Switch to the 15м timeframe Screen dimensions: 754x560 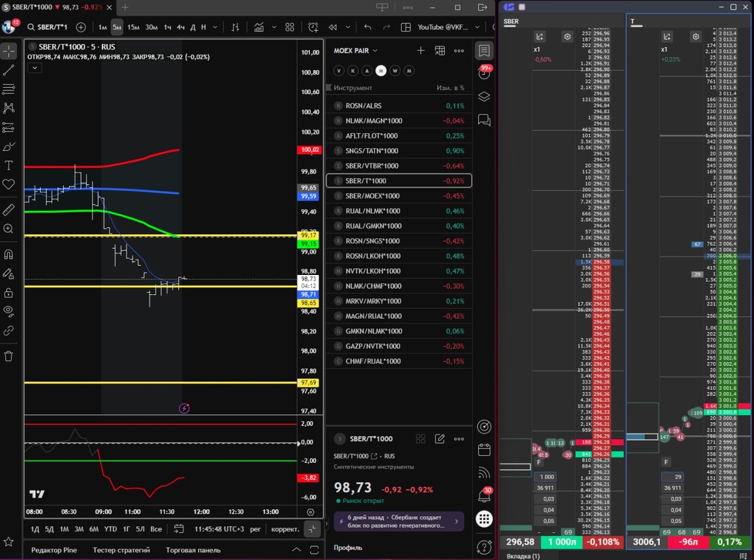coord(133,27)
